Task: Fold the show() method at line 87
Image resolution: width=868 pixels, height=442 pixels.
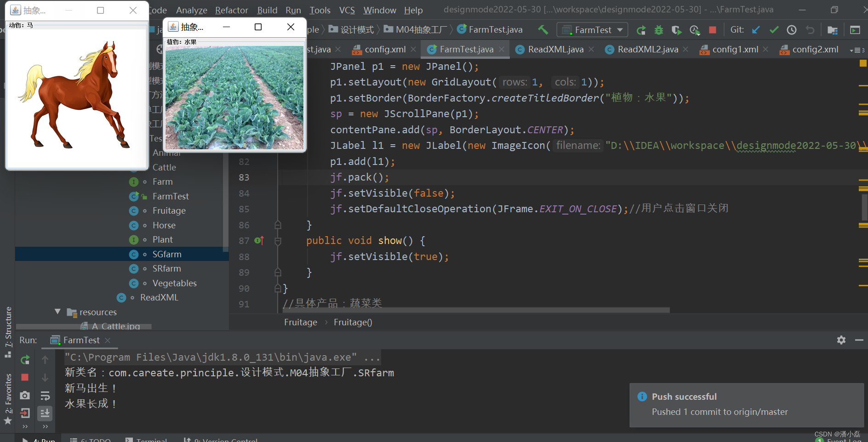Action: (x=278, y=241)
